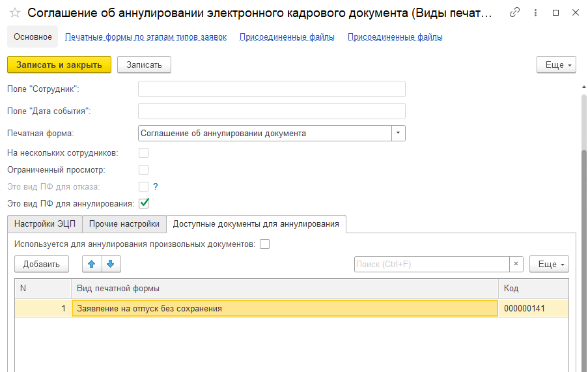
Task: Move the row up with the blue arrow
Action: click(x=92, y=264)
